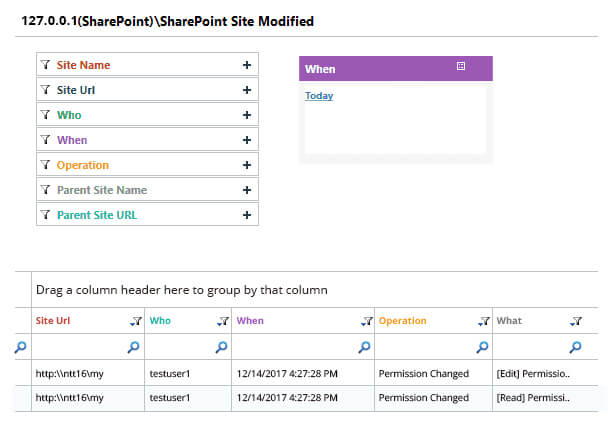This screenshot has width=612, height=430.
Task: Select the [Read] Permissi.. cell
Action: coord(533,398)
